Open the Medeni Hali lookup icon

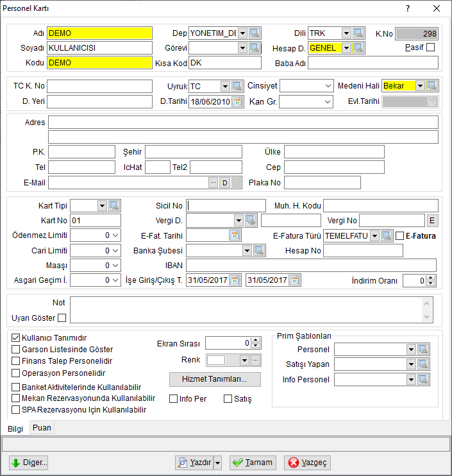click(432, 86)
